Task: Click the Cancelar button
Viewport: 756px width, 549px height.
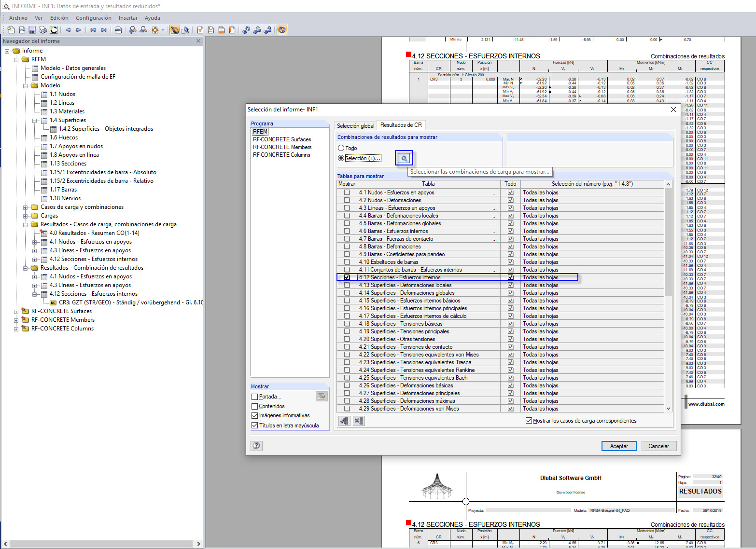Action: point(658,446)
